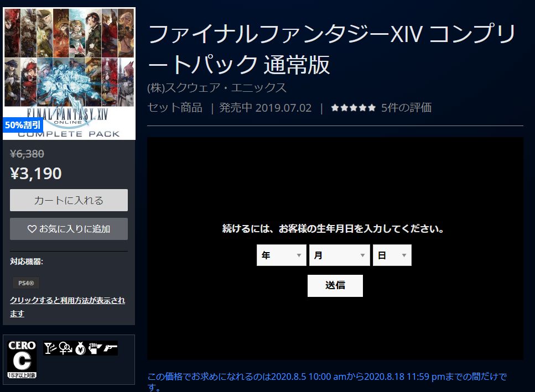The image size is (535, 392).
Task: Open the 日 day dropdown
Action: (392, 255)
